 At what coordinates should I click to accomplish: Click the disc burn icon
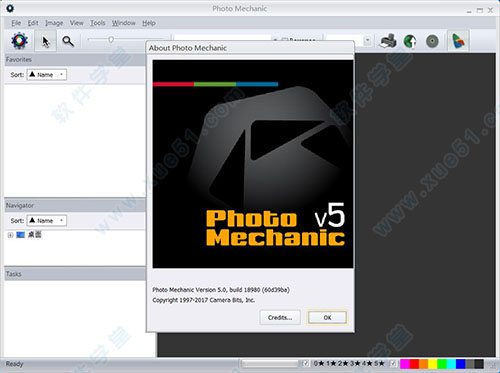pos(432,41)
